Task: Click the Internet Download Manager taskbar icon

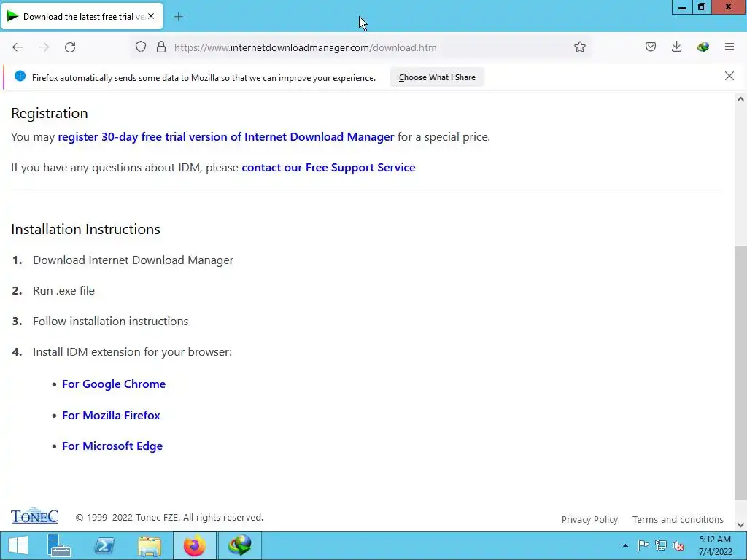Action: click(x=239, y=545)
